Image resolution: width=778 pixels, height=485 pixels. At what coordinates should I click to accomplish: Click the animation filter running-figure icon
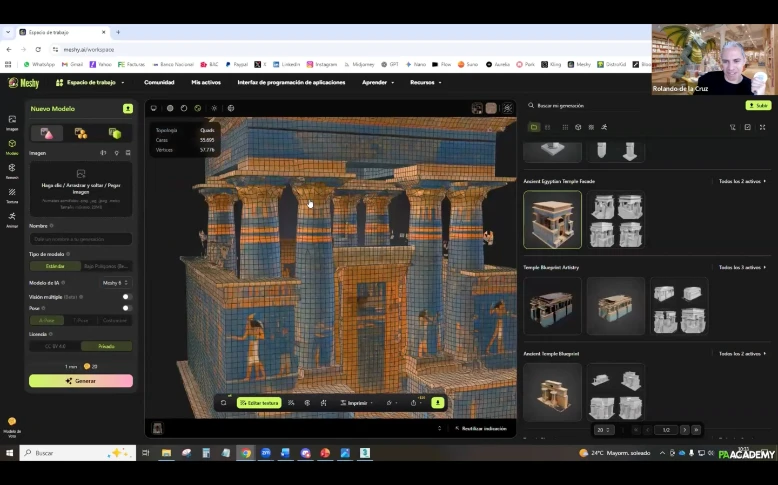point(604,127)
